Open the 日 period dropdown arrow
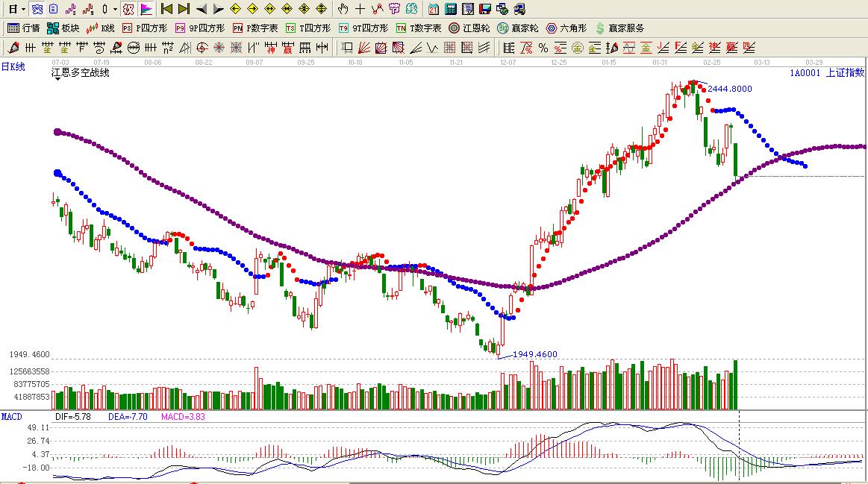The image size is (868, 484). click(23, 10)
